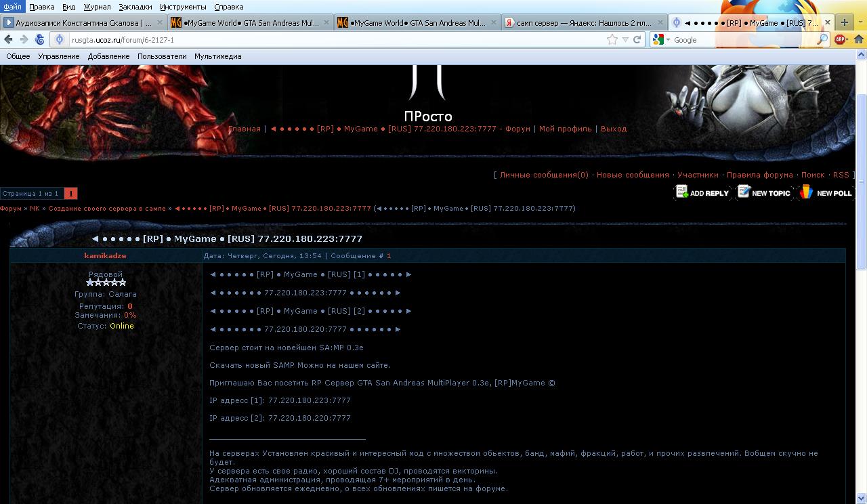Image resolution: width=867 pixels, height=504 pixels.
Task: Click the browser Forward arrow button
Action: [x=24, y=39]
